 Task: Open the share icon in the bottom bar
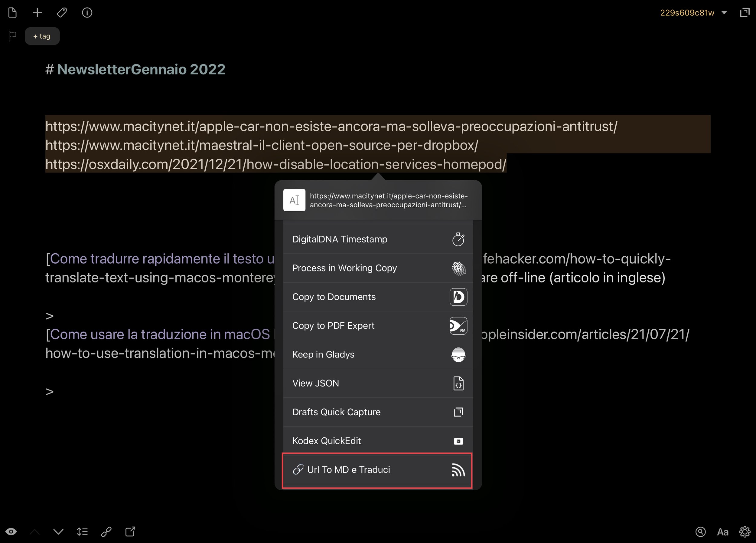coord(130,532)
